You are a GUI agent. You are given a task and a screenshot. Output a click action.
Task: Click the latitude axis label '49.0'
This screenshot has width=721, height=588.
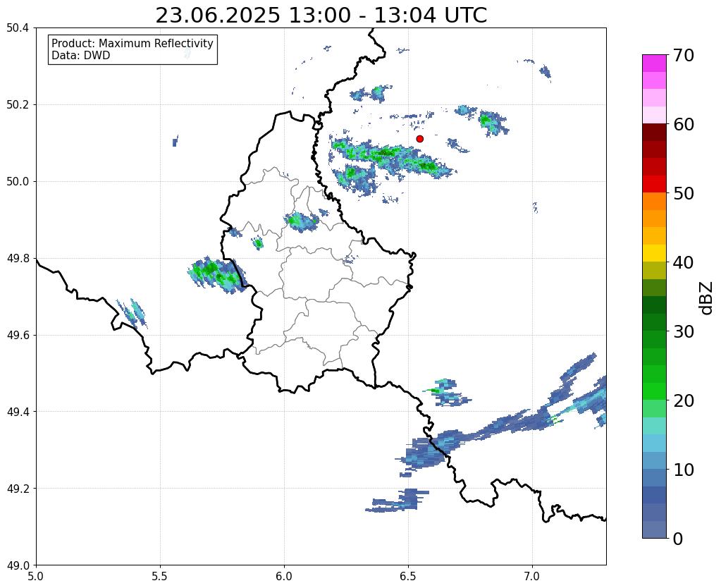pyautogui.click(x=18, y=565)
